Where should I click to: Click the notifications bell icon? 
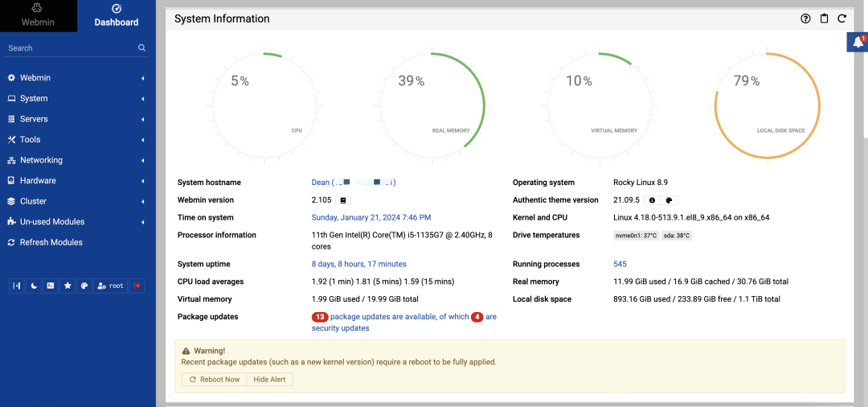click(858, 43)
